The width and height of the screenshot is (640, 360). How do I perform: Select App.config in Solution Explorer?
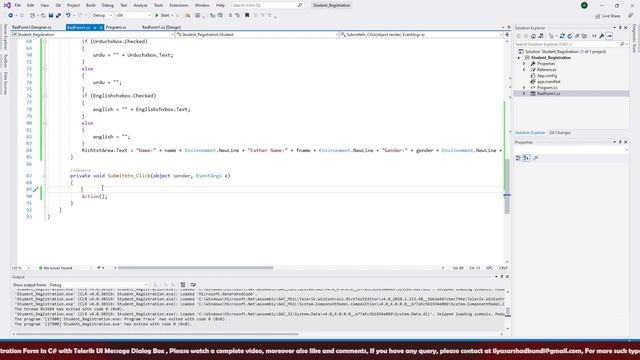point(547,76)
